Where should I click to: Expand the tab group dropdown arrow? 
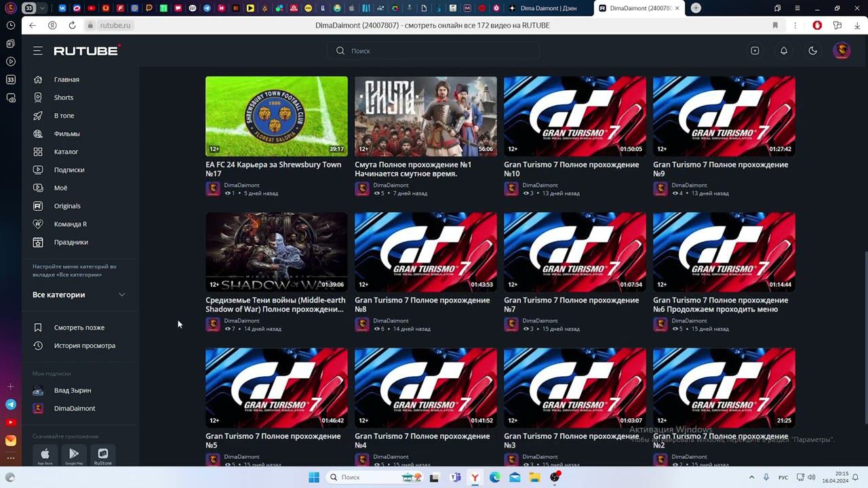(43, 8)
